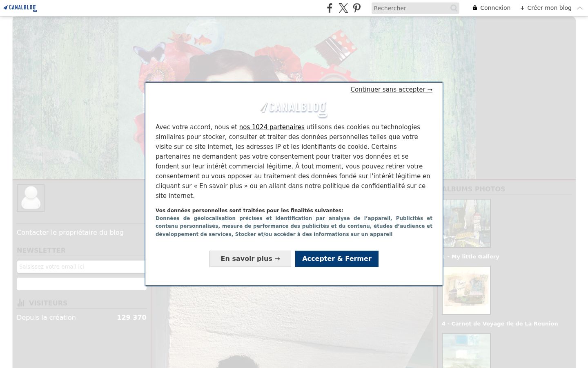588x368 pixels.
Task: Open the 1 - My little Gallery link
Action: point(470,257)
